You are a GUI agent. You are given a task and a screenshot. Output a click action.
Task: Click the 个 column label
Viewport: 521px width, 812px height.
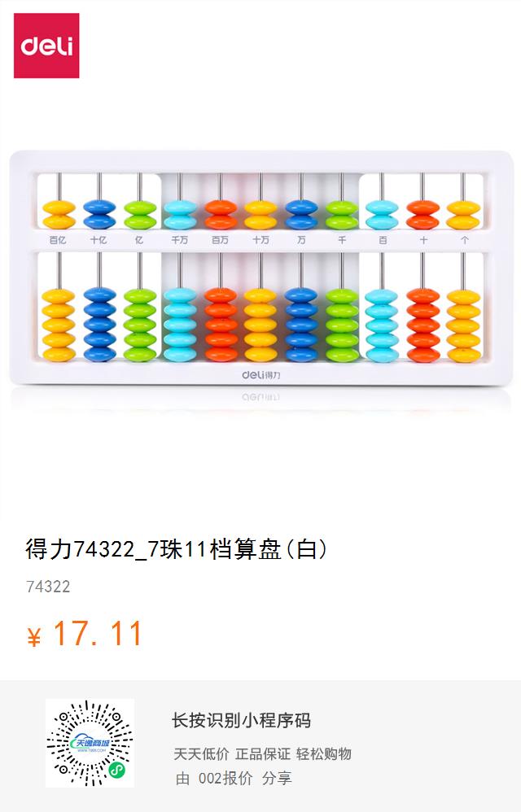coord(465,240)
